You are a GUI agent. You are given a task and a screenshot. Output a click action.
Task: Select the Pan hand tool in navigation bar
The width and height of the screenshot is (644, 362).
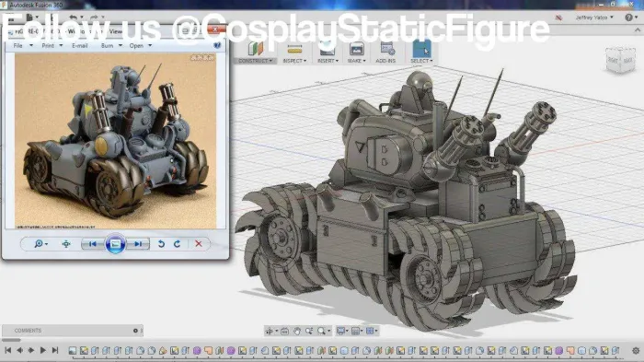pos(297,332)
